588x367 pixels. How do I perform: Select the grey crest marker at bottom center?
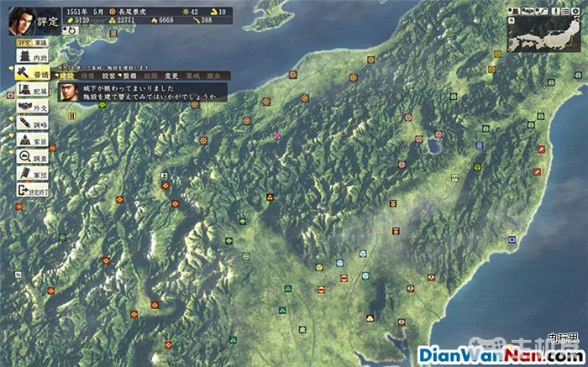click(302, 329)
